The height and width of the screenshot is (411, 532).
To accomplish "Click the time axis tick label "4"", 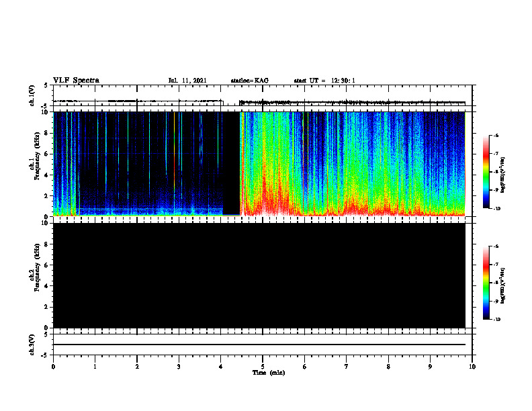I will click(x=221, y=367).
